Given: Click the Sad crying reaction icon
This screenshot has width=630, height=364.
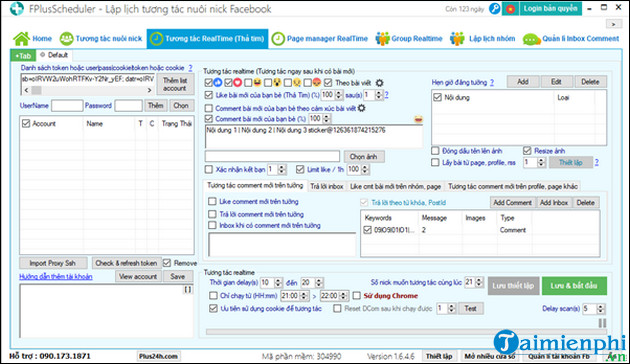Looking at the screenshot, I should click(297, 83).
